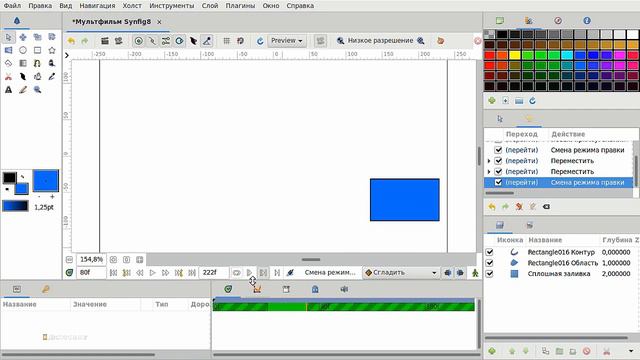The height and width of the screenshot is (360, 640).
Task: Toggle grid display icon
Action: point(227,41)
